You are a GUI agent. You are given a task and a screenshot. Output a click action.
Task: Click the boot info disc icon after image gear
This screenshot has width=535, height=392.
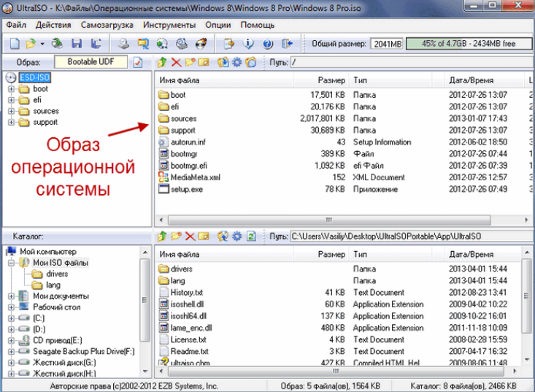click(x=251, y=63)
